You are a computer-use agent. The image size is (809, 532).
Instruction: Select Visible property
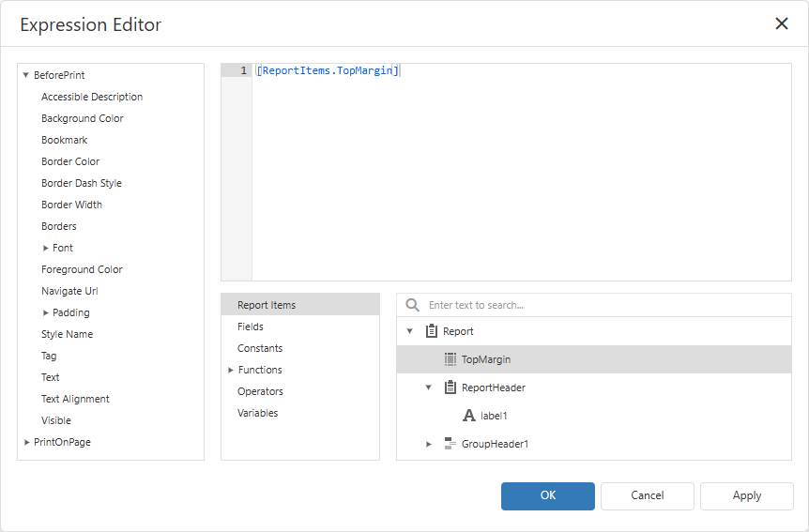[56, 420]
